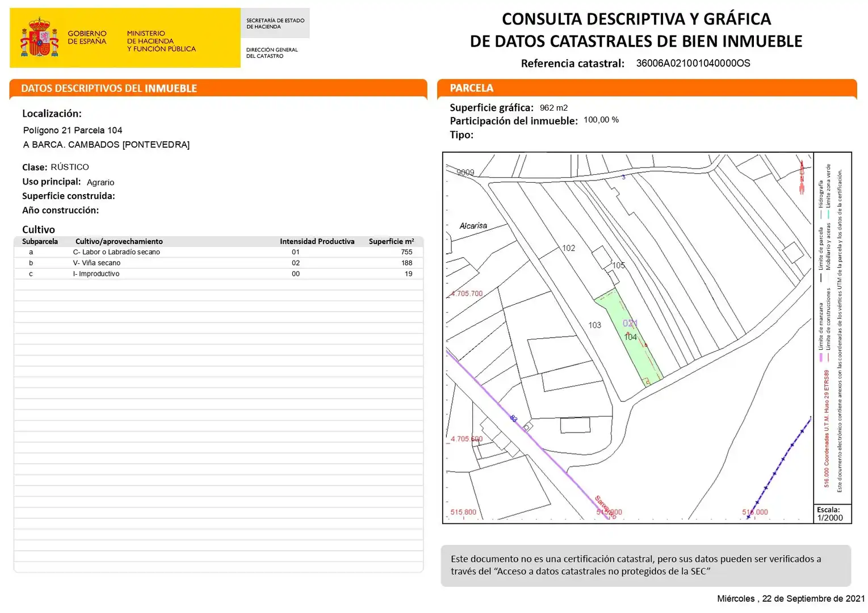Click the "Intensidad Productiva" column header
Viewport: 868px width, 613px height.
tap(317, 241)
